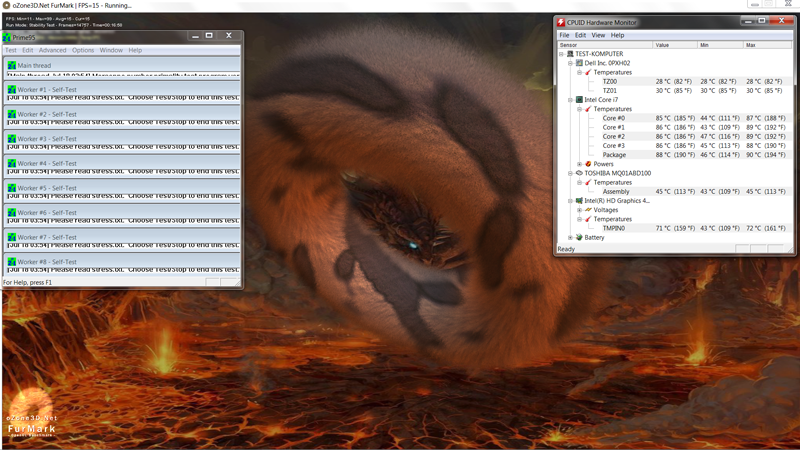Click Core #0 value 85 °C
The height and width of the screenshot is (450, 800).
(x=675, y=118)
